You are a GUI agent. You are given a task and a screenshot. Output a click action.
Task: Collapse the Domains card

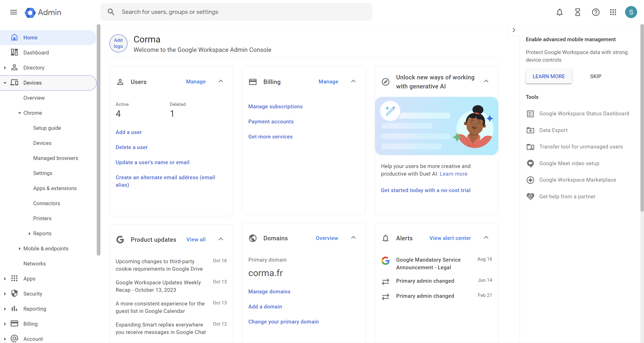pyautogui.click(x=353, y=238)
